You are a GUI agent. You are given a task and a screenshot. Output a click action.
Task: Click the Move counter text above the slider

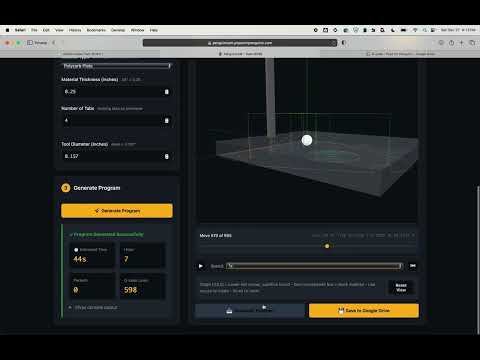coord(215,235)
